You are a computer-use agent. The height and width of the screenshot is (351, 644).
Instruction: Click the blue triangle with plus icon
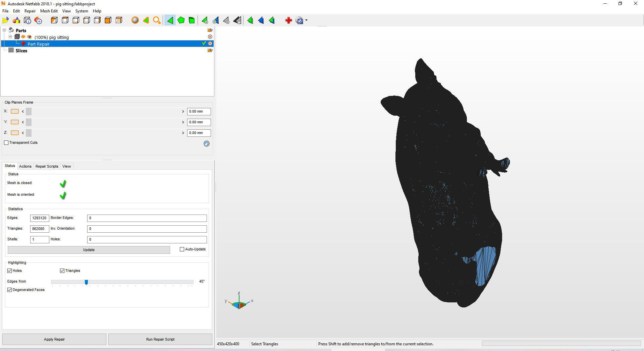216,20
